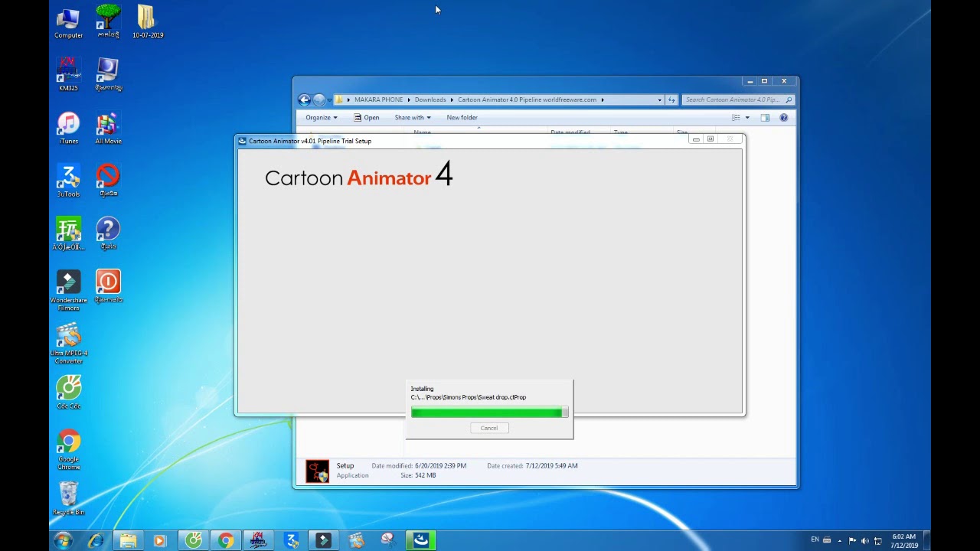Open File Explorer from taskbar

pos(128,540)
